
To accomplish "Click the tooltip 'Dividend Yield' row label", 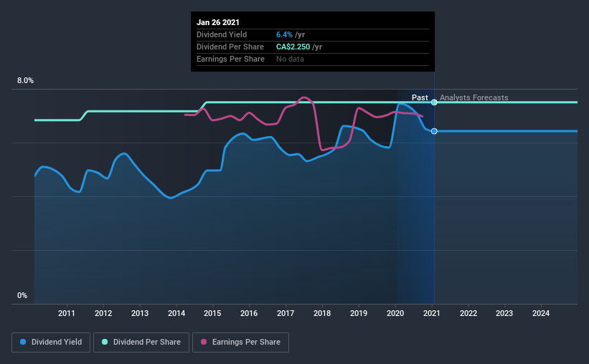I will tap(222, 34).
